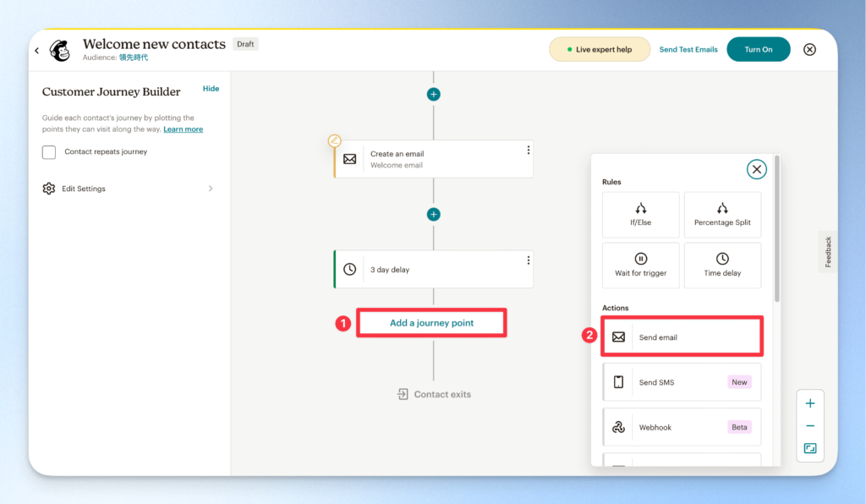This screenshot has height=504, width=866.
Task: Choose the Send email action
Action: click(x=682, y=337)
